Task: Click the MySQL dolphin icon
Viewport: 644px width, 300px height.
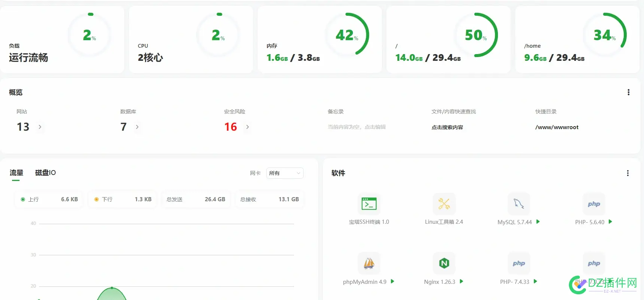Action: pos(519,204)
